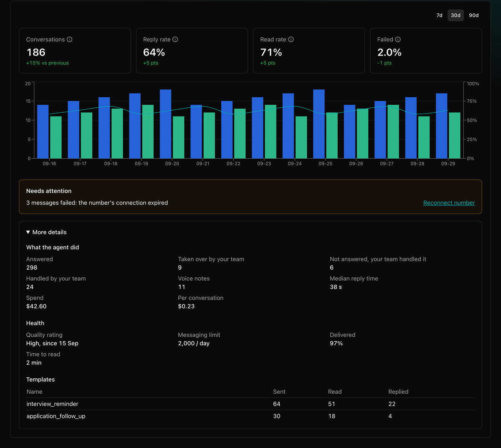Click the info icon beside Read rate
Screen dimensions: 501x448
pyautogui.click(x=291, y=39)
